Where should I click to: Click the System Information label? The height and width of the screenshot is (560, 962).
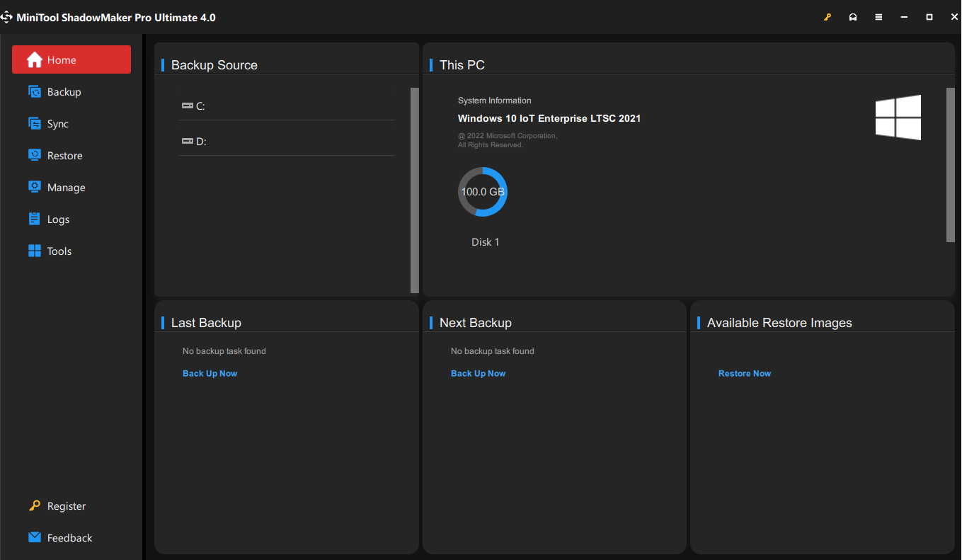pos(495,101)
